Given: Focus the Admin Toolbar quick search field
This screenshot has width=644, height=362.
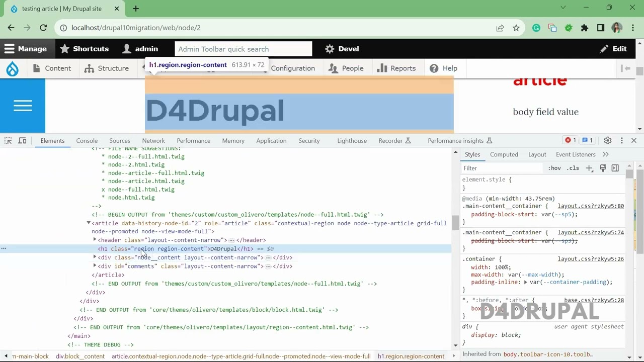Looking at the screenshot, I should pos(244,49).
